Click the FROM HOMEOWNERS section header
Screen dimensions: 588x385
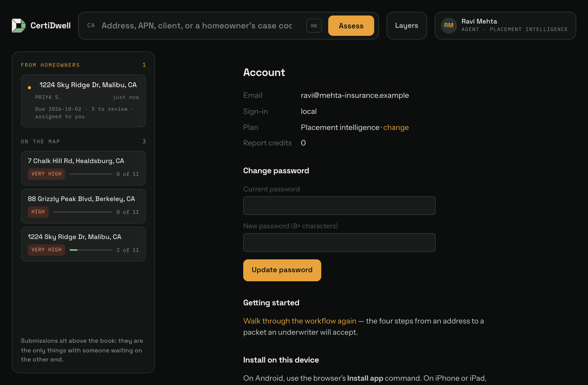tap(50, 65)
